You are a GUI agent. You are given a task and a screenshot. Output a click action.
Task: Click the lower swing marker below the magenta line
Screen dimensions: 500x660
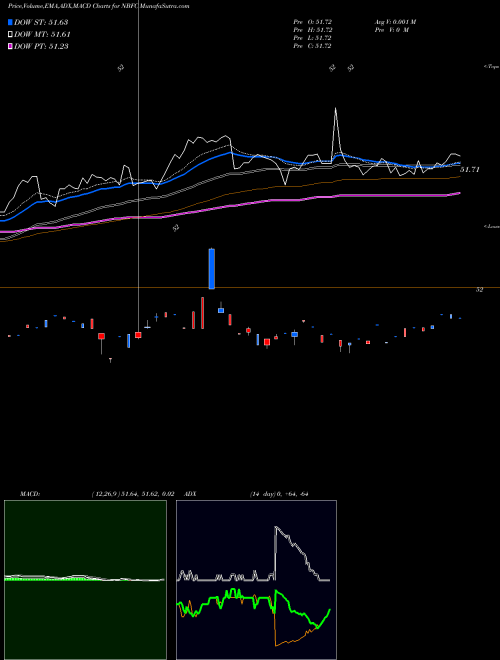176,228
